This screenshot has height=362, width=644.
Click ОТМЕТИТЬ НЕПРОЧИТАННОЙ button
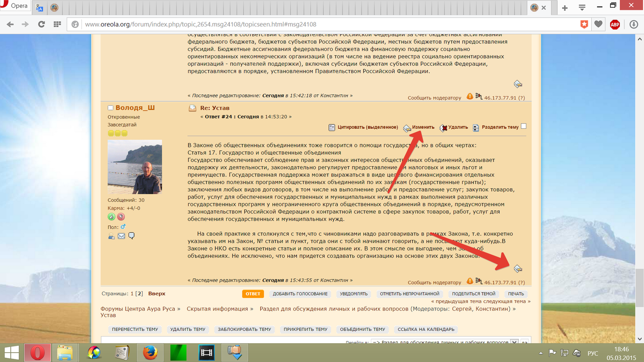click(409, 294)
